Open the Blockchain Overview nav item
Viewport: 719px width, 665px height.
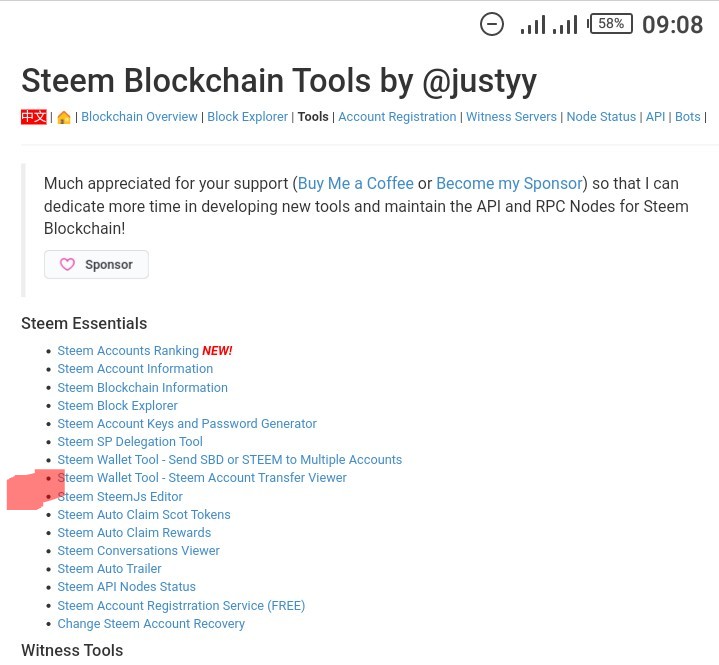pyautogui.click(x=139, y=117)
